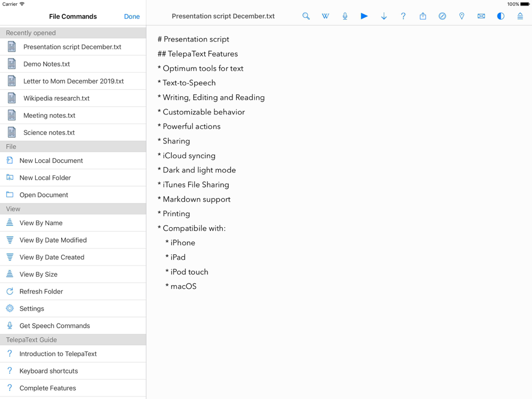Image resolution: width=532 pixels, height=399 pixels.
Task: Select View By Date Modified
Action: (73, 240)
